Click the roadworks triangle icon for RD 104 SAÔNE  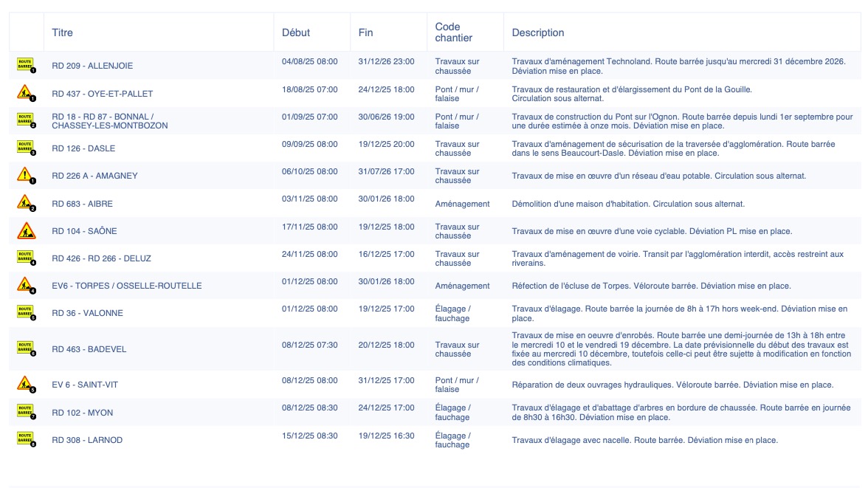click(26, 230)
